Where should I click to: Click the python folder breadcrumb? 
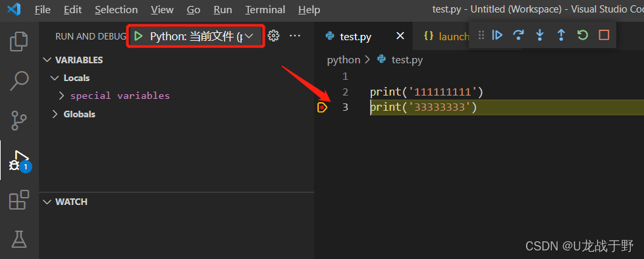click(x=343, y=60)
